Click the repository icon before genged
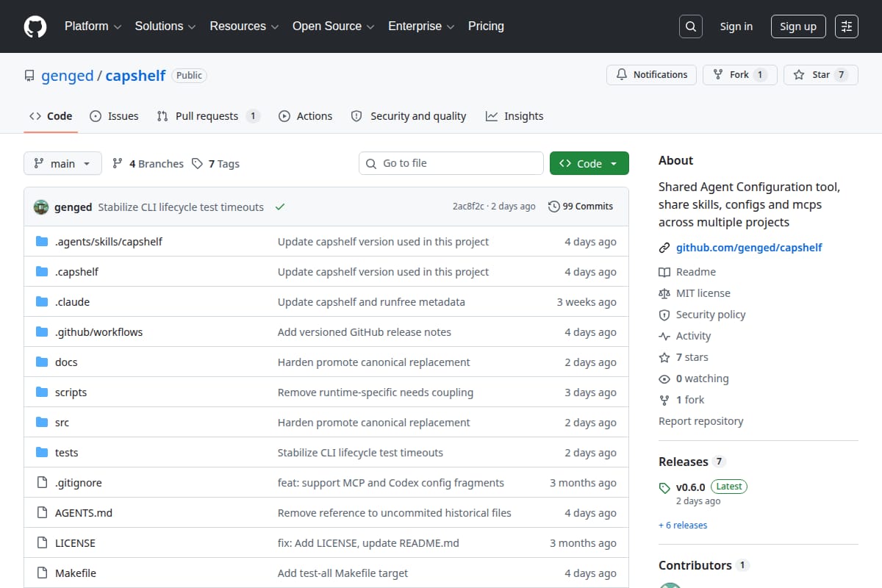This screenshot has width=882, height=588. (29, 76)
